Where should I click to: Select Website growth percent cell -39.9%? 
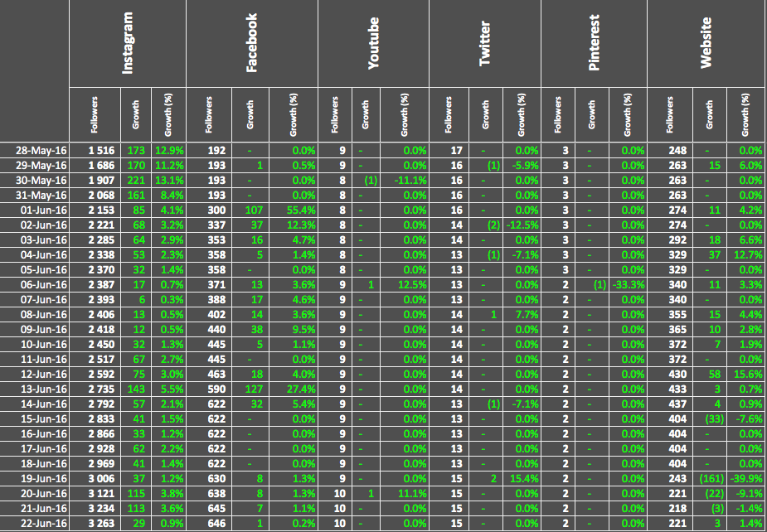(x=746, y=479)
